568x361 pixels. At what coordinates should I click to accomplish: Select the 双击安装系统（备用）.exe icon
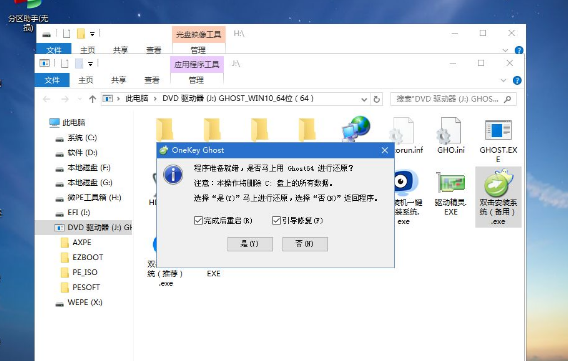[498, 197]
